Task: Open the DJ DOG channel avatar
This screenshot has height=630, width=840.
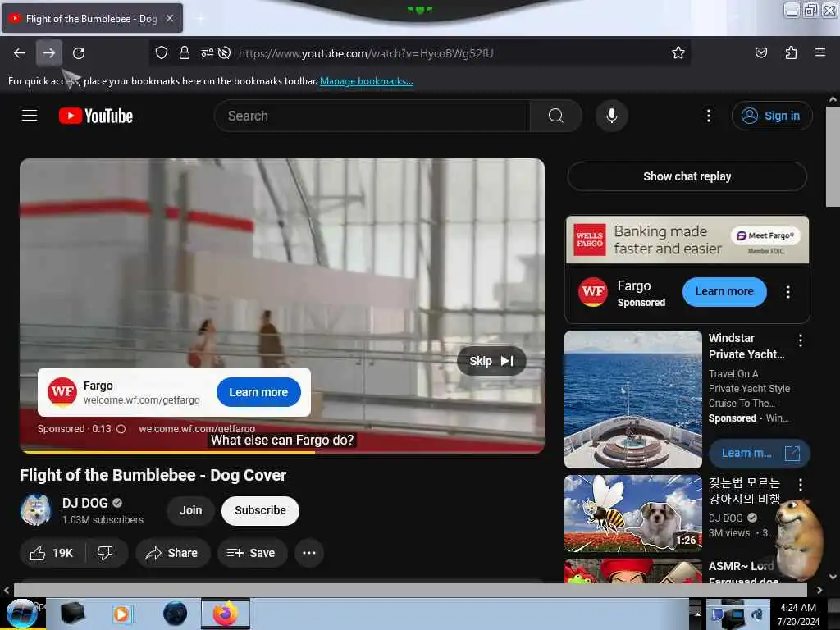Action: click(36, 510)
